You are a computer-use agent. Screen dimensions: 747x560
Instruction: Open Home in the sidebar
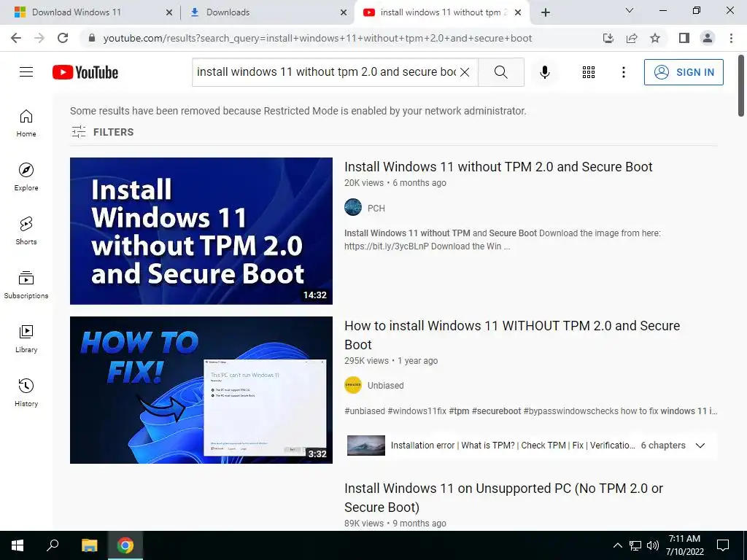26,123
